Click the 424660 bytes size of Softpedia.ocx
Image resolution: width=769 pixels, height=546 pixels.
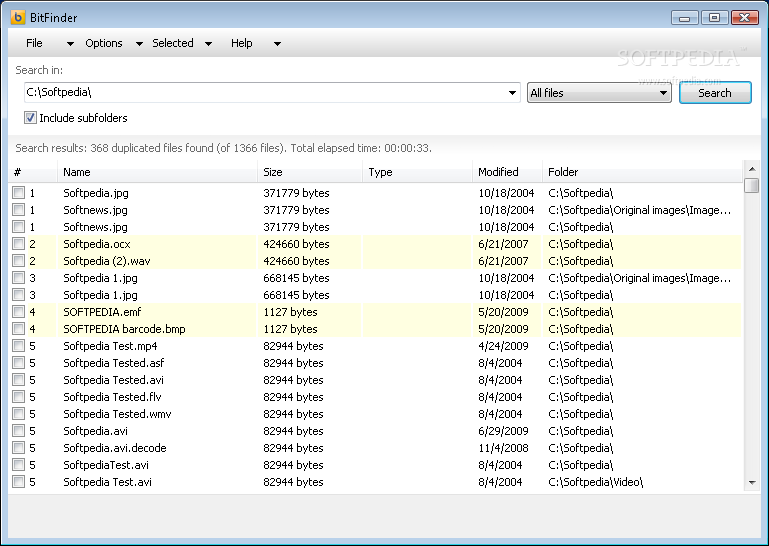click(x=296, y=244)
